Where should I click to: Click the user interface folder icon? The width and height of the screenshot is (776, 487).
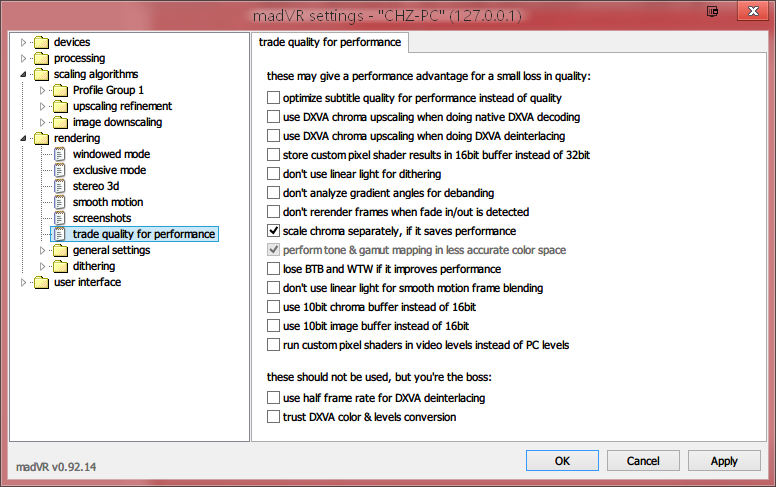click(42, 283)
